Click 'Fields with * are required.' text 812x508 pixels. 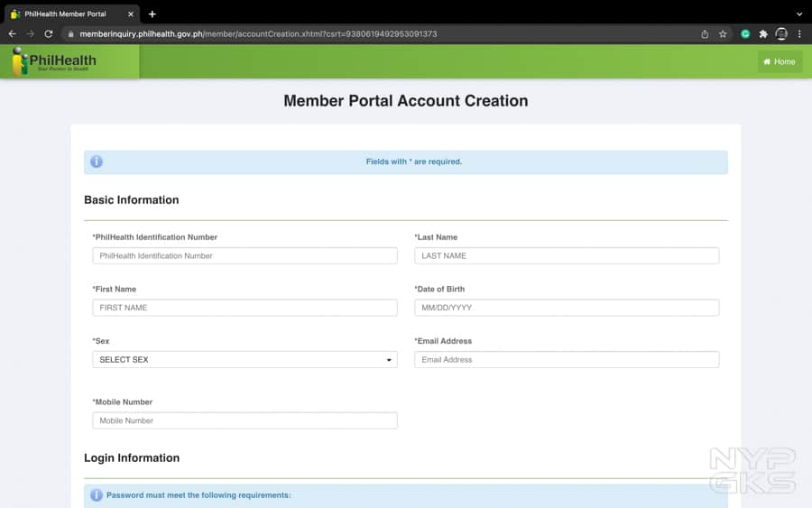(414, 162)
